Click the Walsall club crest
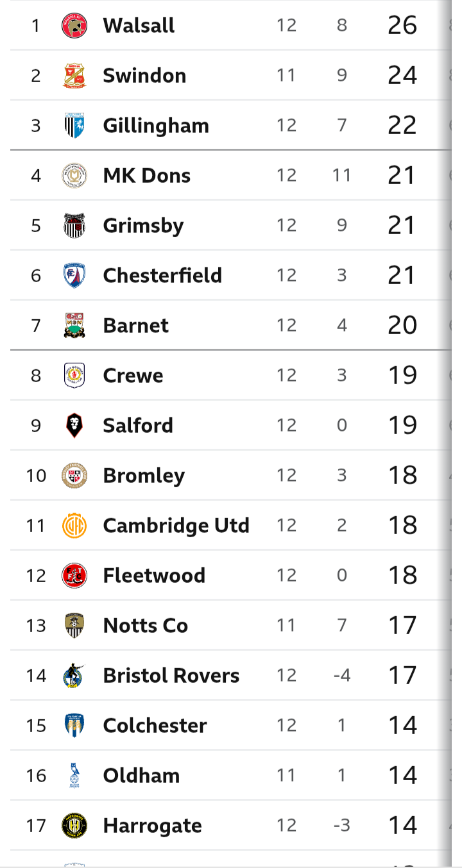 pyautogui.click(x=74, y=26)
